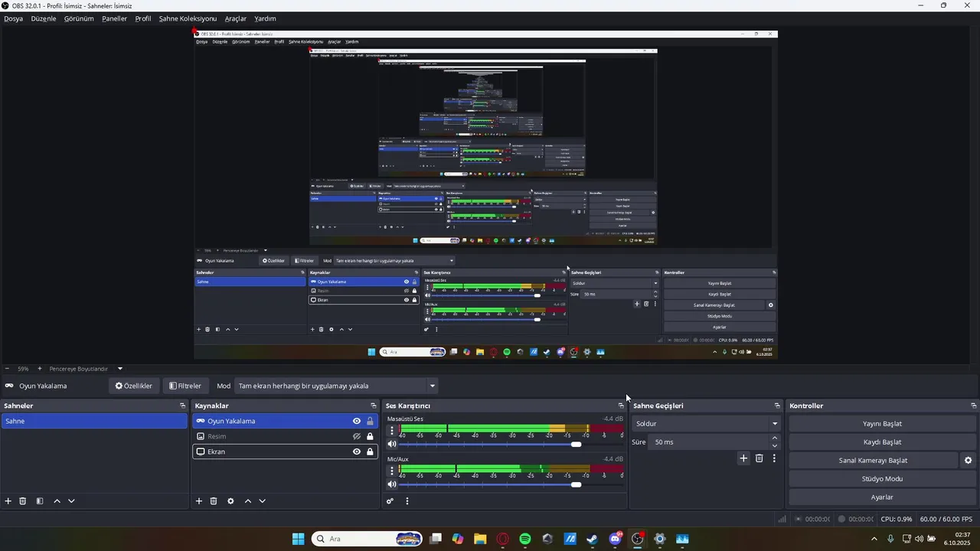Remove the transition using the Sahne Geçişleri trash icon
The height and width of the screenshot is (551, 980).
tap(759, 458)
